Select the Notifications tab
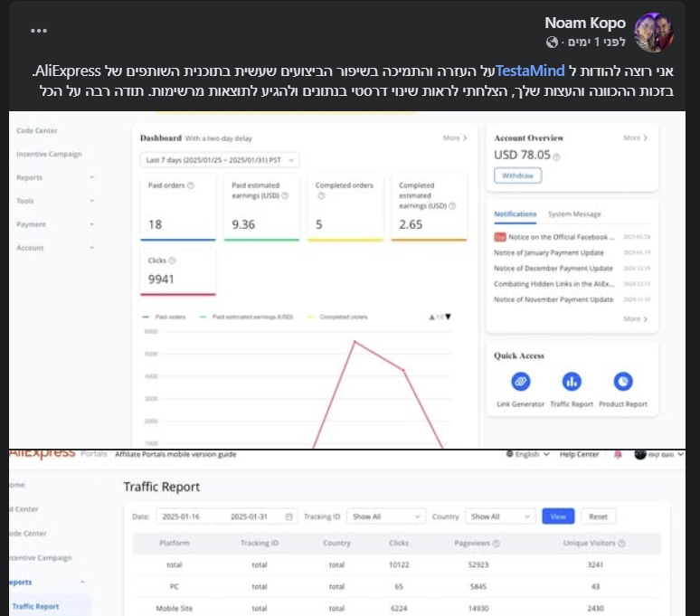The height and width of the screenshot is (616, 700). pyautogui.click(x=515, y=214)
